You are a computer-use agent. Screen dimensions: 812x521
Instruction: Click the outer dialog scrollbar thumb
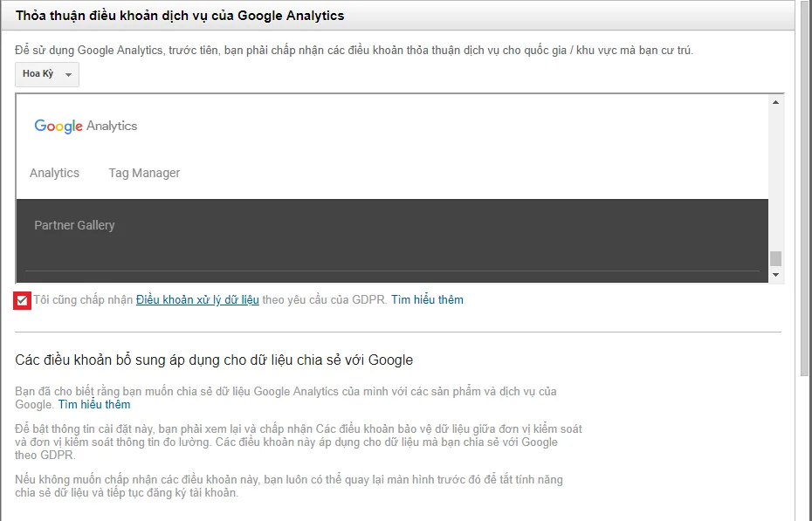[x=804, y=188]
